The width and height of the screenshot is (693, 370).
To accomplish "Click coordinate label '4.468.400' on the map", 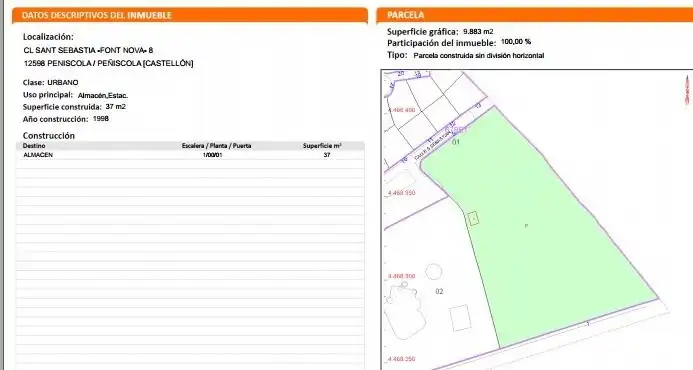I will [x=401, y=110].
